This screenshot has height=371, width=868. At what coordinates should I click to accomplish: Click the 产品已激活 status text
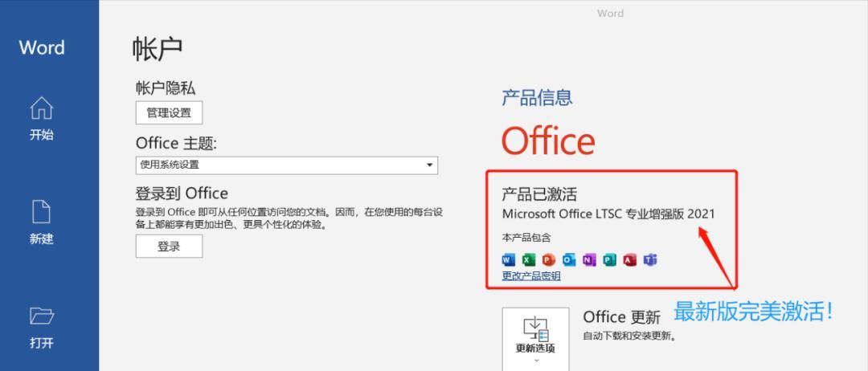pos(540,194)
